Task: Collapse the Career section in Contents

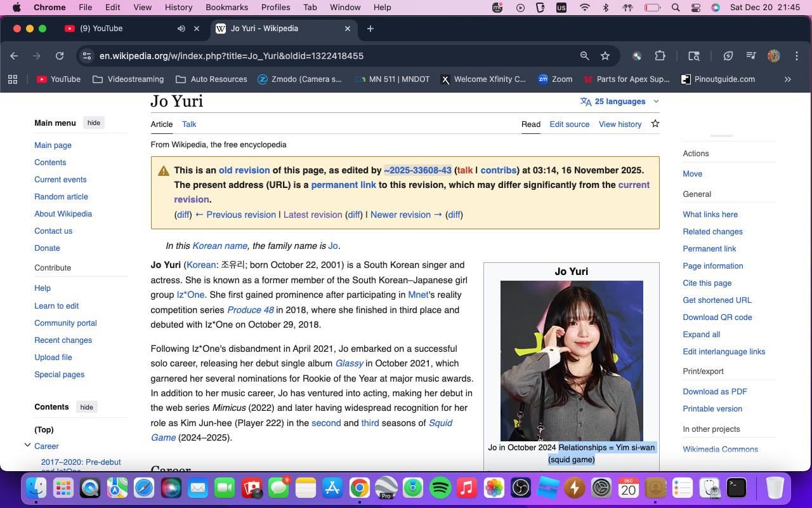Action: [x=27, y=446]
